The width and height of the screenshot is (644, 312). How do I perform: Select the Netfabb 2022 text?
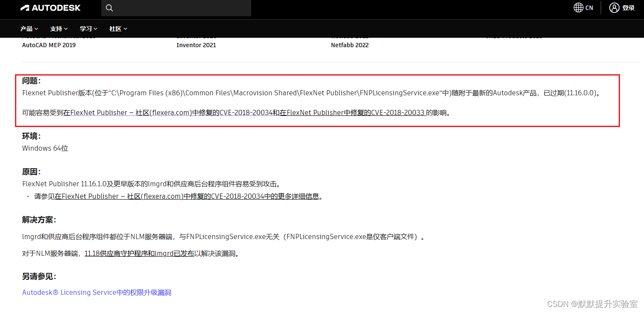(350, 45)
